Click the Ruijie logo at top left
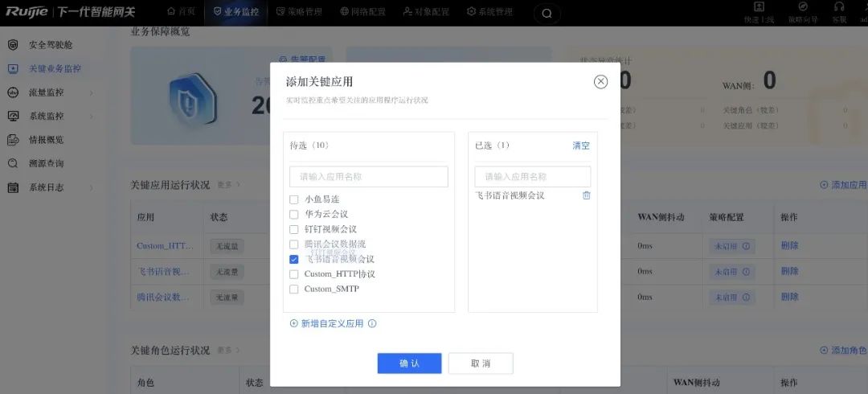Viewport: 868px width, 394px height. [x=27, y=11]
